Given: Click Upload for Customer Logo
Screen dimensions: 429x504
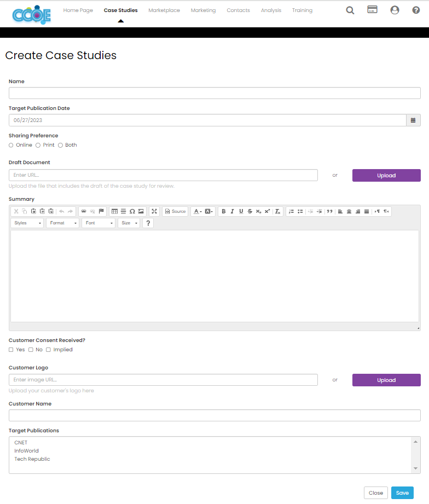Looking at the screenshot, I should coord(386,380).
